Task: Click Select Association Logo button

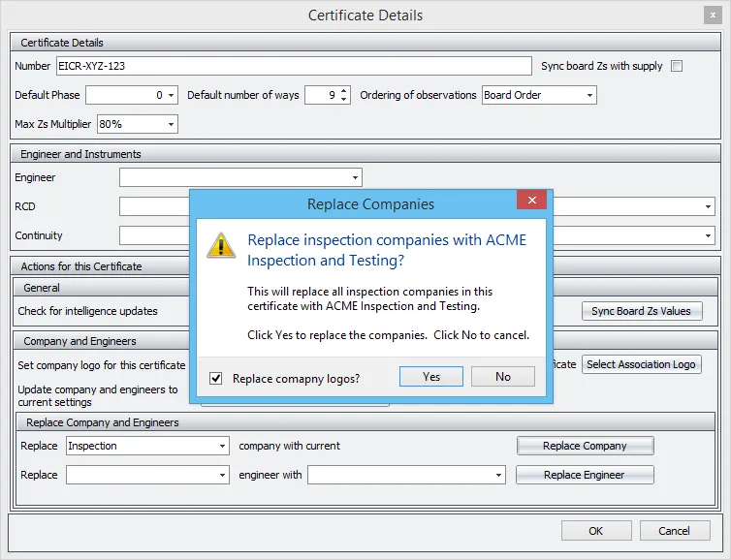Action: pyautogui.click(x=641, y=364)
